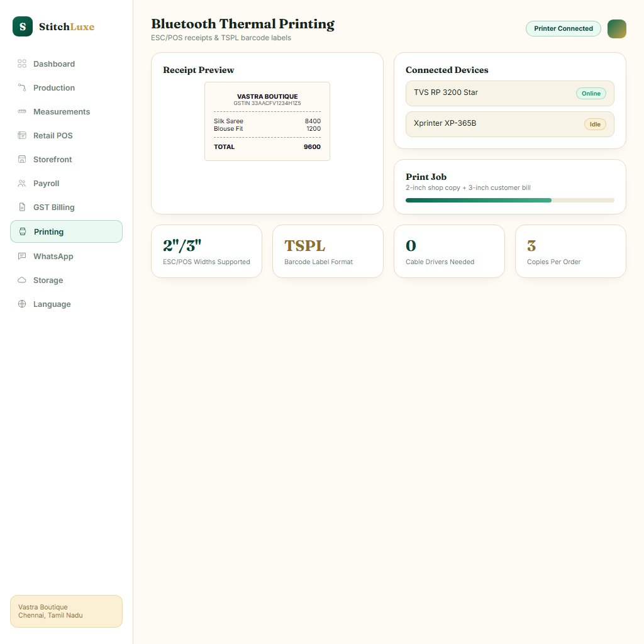Viewport: 644px width, 644px height.
Task: Click the TSPL Barcode Label Format card
Action: point(328,252)
